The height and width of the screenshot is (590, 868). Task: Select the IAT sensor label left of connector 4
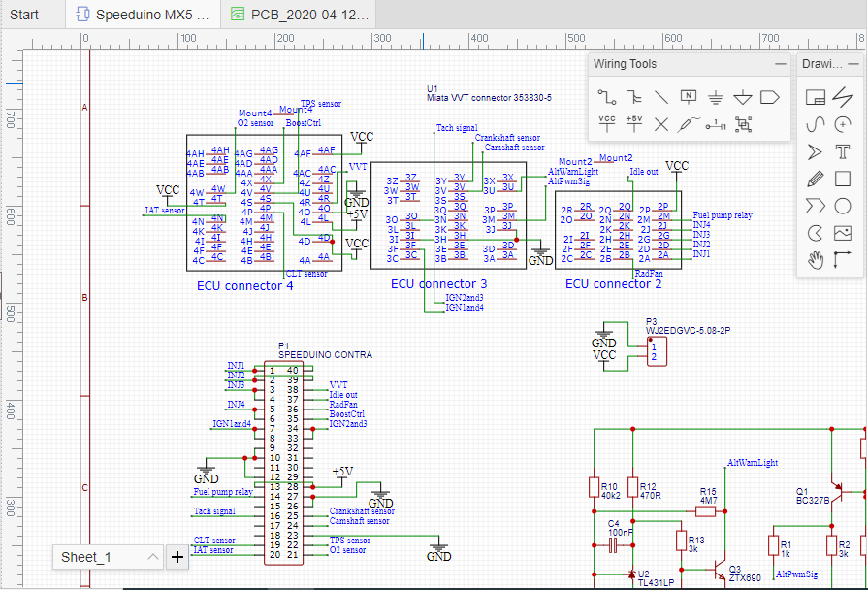tap(165, 211)
